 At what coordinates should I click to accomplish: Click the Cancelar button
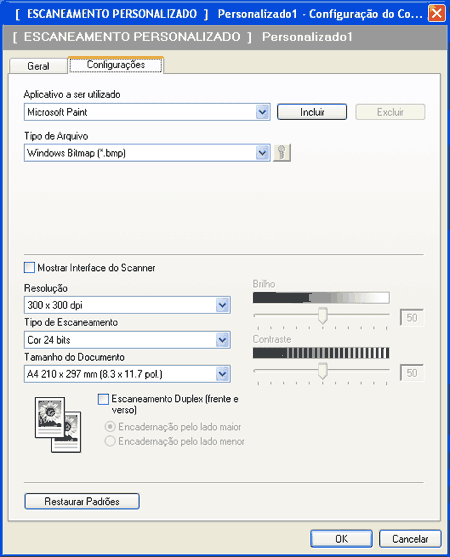pos(410,539)
